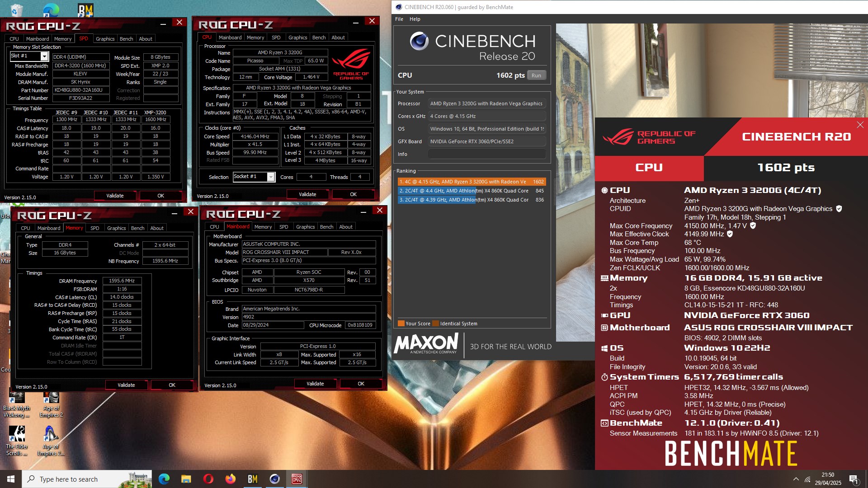Click the Cinebench Info input field
This screenshot has width=868, height=488.
486,154
